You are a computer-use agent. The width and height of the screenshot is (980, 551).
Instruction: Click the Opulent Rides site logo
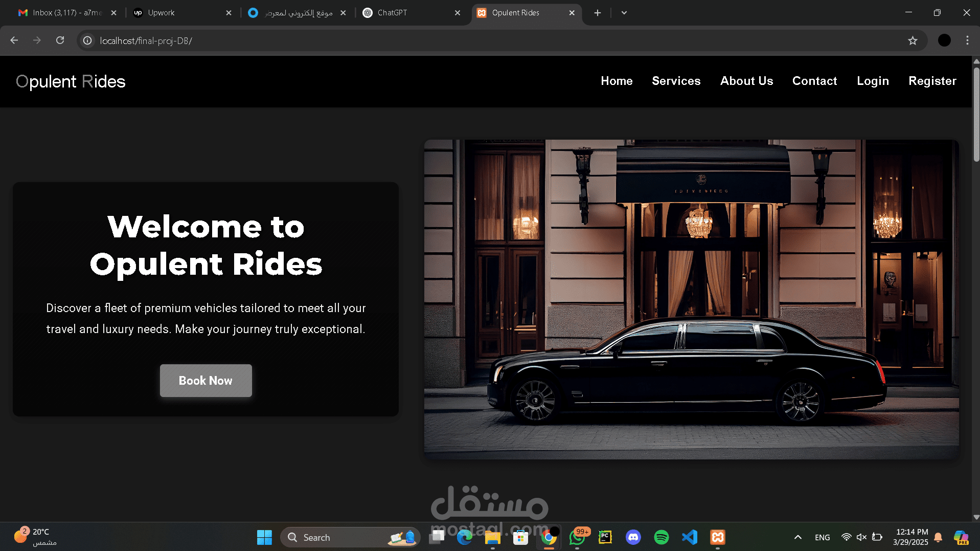[71, 81]
